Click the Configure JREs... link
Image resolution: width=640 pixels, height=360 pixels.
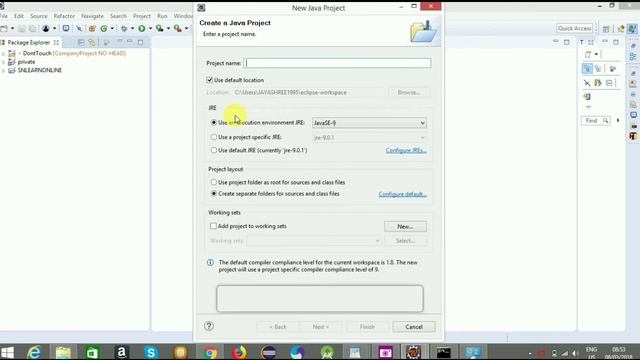(x=406, y=151)
